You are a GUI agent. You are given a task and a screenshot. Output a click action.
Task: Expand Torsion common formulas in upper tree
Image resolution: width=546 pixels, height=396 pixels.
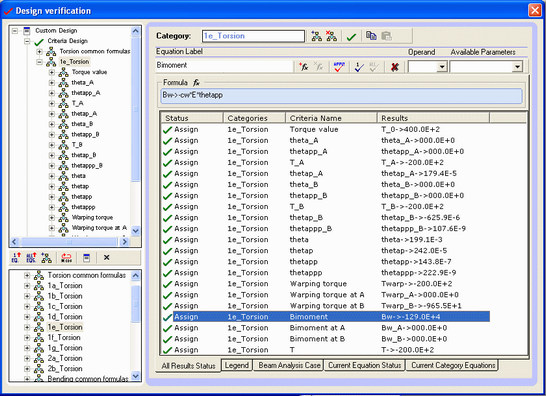coord(39,52)
